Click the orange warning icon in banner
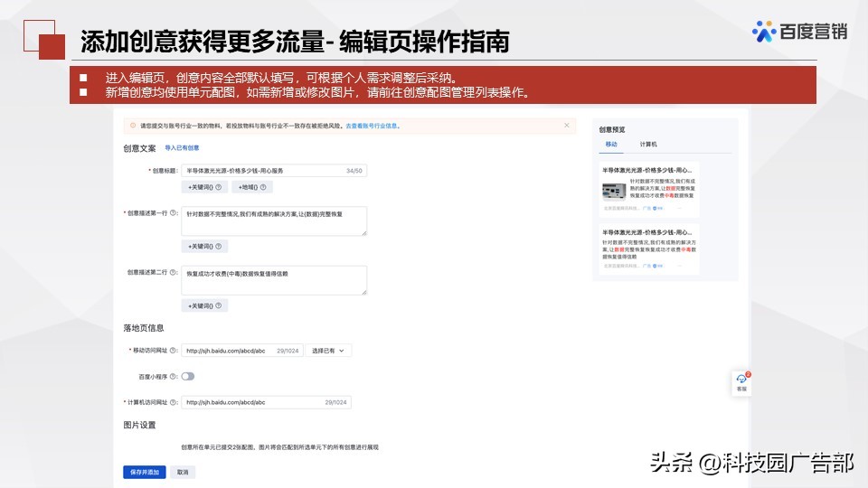 point(133,126)
